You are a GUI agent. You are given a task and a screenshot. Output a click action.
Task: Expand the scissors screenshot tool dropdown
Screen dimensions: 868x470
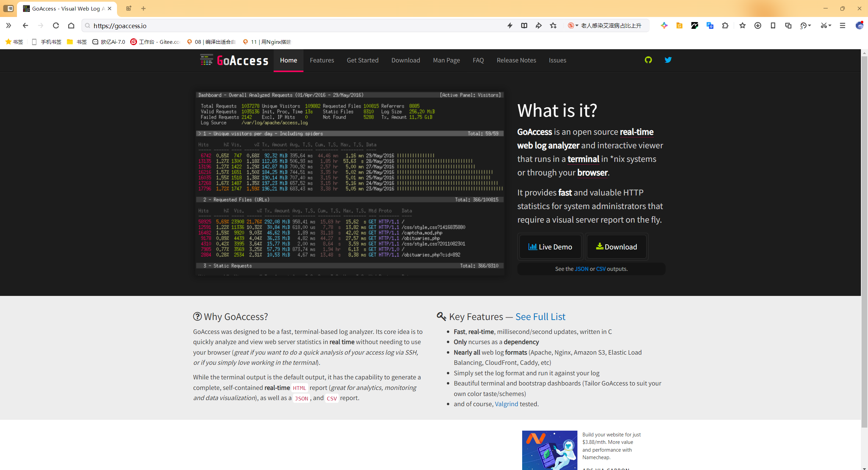(x=830, y=25)
